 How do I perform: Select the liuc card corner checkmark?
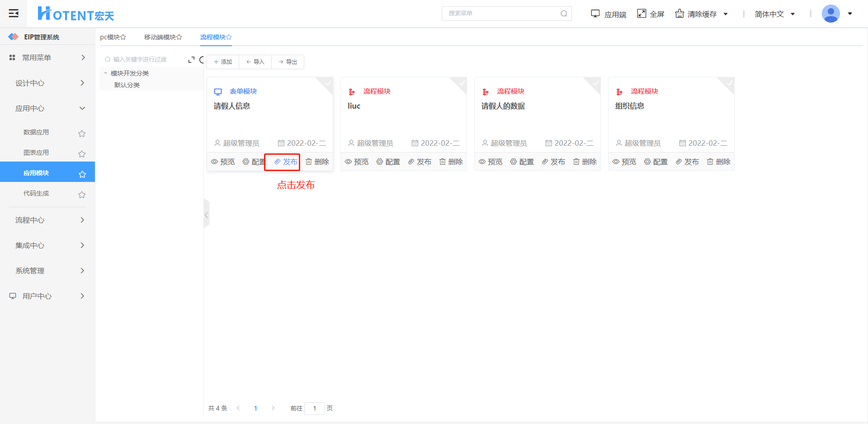pos(462,83)
